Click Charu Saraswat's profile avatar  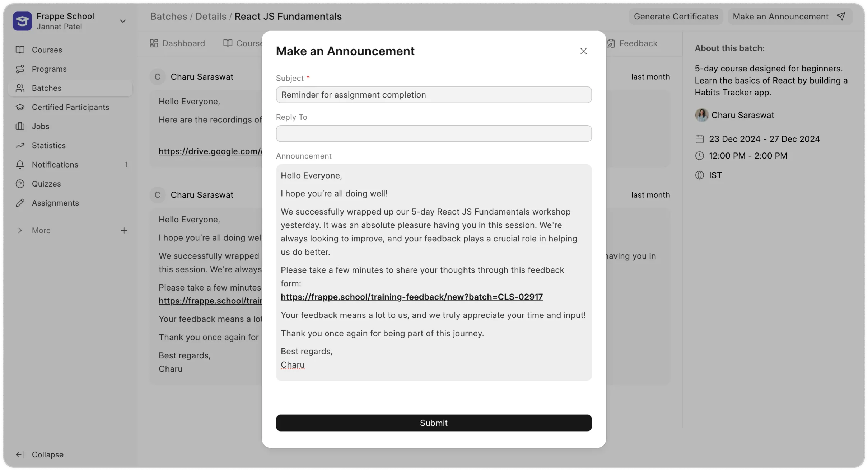702,115
